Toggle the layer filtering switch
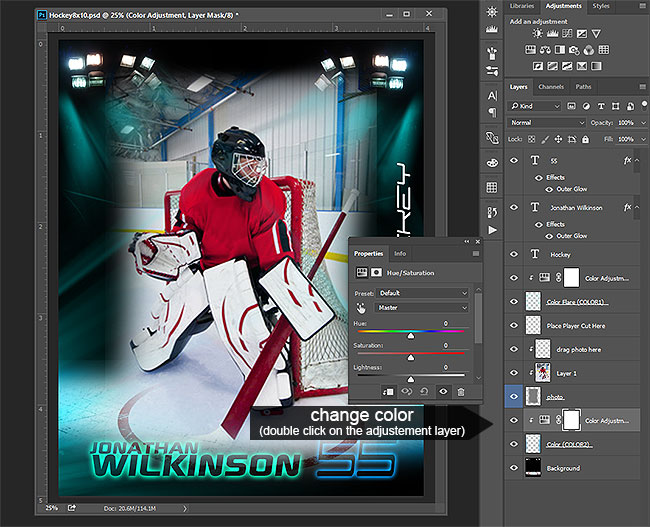Viewport: 650px width, 527px height. click(644, 104)
